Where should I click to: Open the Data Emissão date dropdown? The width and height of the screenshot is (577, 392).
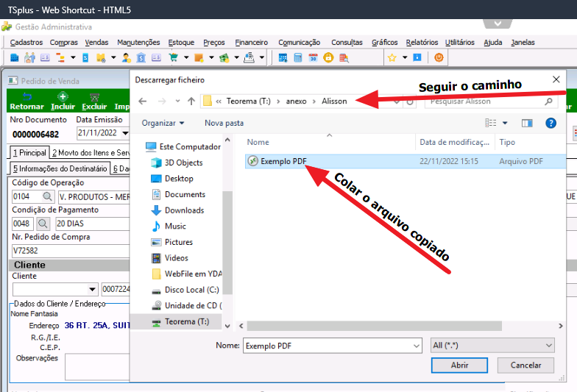coord(125,133)
